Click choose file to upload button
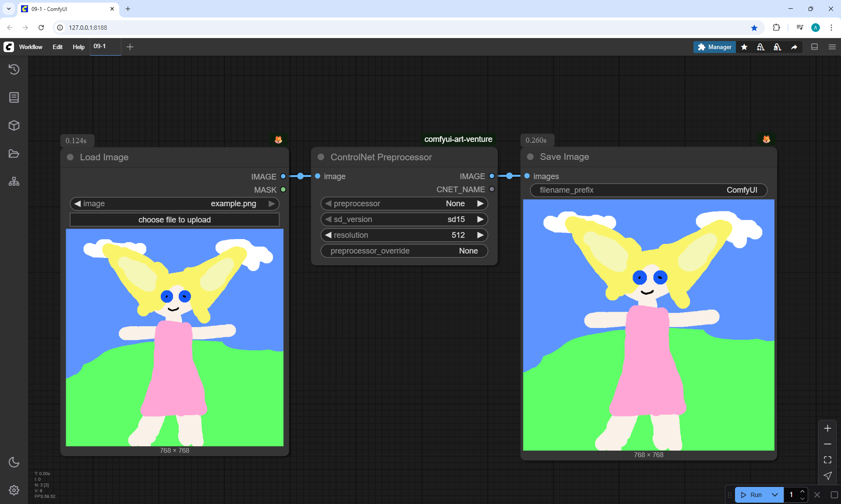This screenshot has width=841, height=504. tap(174, 220)
